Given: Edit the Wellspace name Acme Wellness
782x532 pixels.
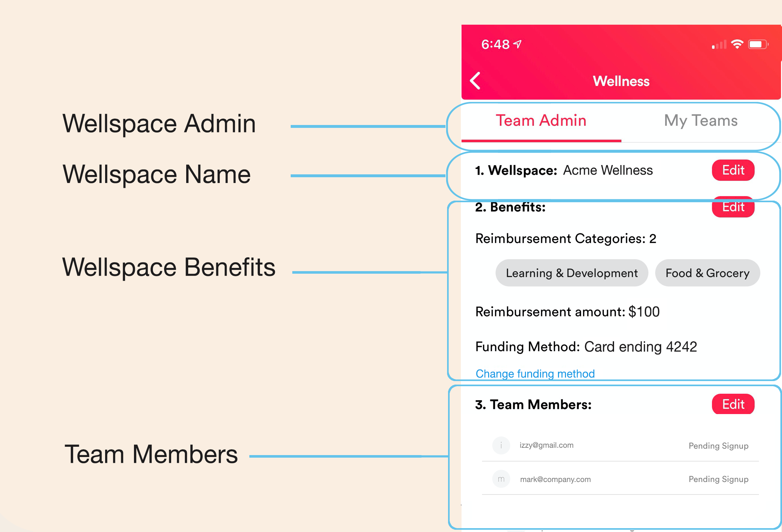Looking at the screenshot, I should [733, 170].
